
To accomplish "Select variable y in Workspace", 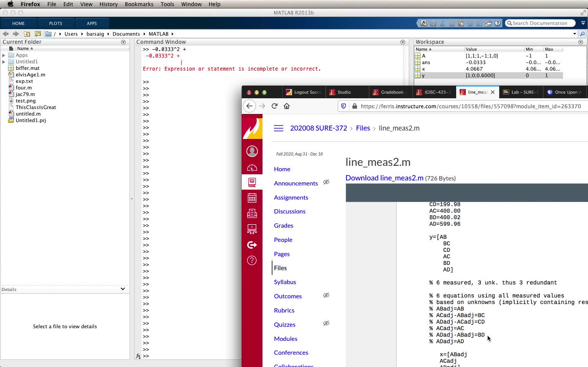I will tap(488, 76).
